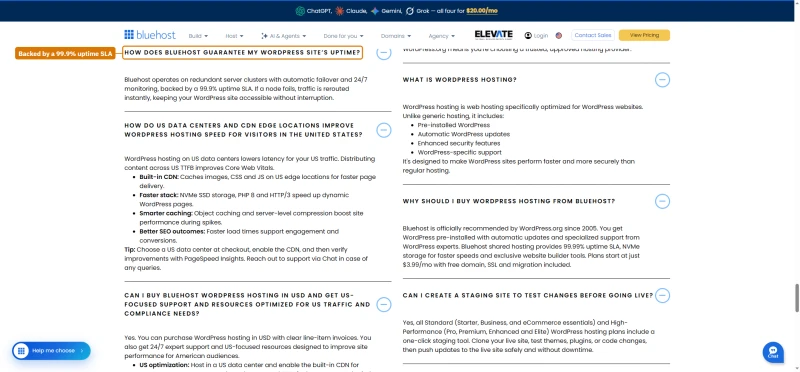This screenshot has width=800, height=372.
Task: Collapse the staging site FAQ
Action: [x=662, y=295]
